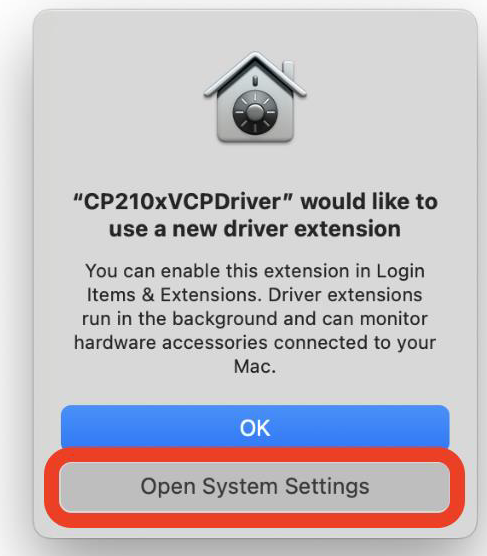This screenshot has width=487, height=556.
Task: Open System Settings from the dialog
Action: [255, 487]
